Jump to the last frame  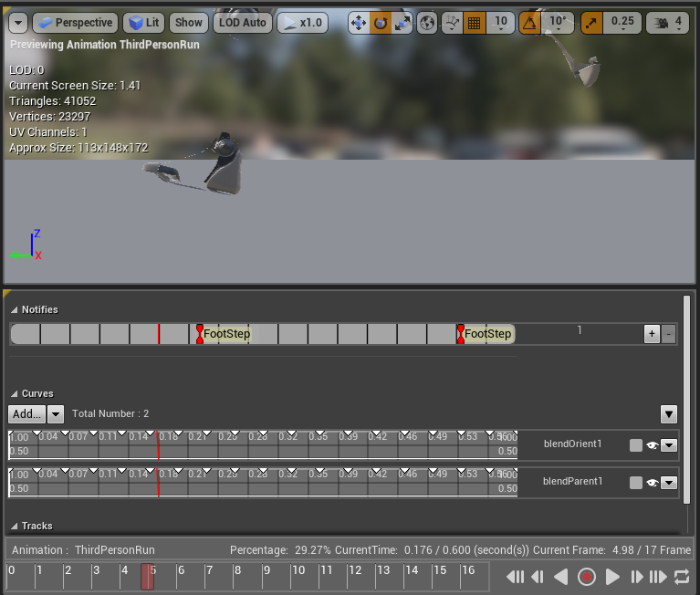pos(658,577)
